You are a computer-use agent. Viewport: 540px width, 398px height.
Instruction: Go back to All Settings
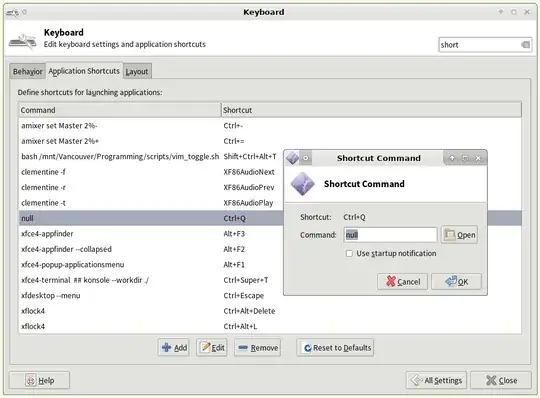tap(436, 380)
